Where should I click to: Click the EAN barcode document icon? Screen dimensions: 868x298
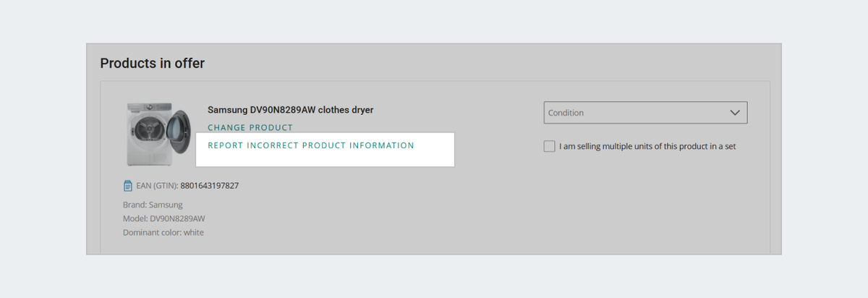pos(128,186)
